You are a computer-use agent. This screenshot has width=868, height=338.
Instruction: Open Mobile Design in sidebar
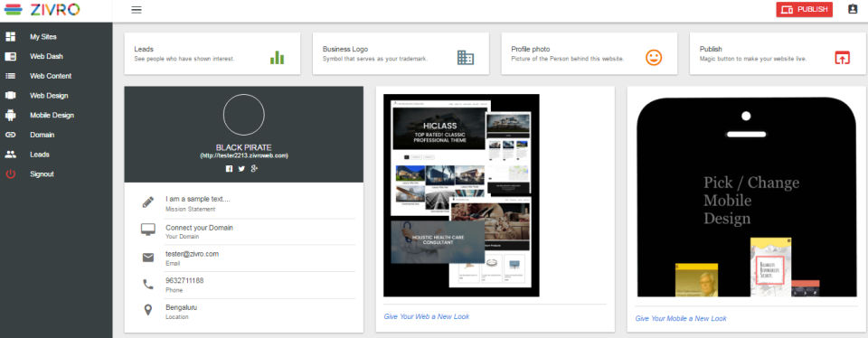52,115
